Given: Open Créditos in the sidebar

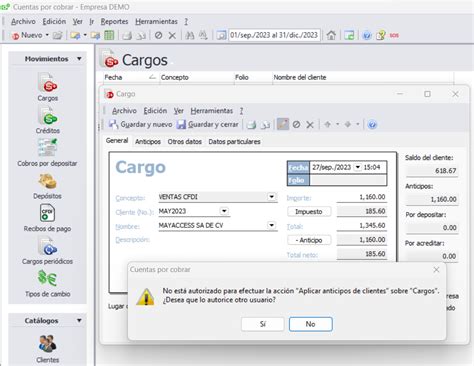Looking at the screenshot, I should [x=47, y=120].
